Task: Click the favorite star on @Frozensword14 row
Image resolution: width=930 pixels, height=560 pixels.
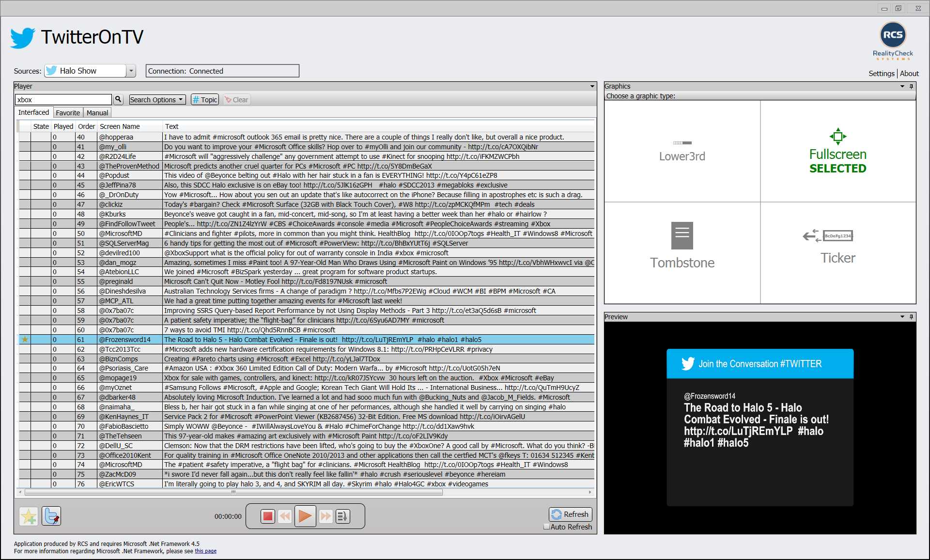Action: coord(25,340)
